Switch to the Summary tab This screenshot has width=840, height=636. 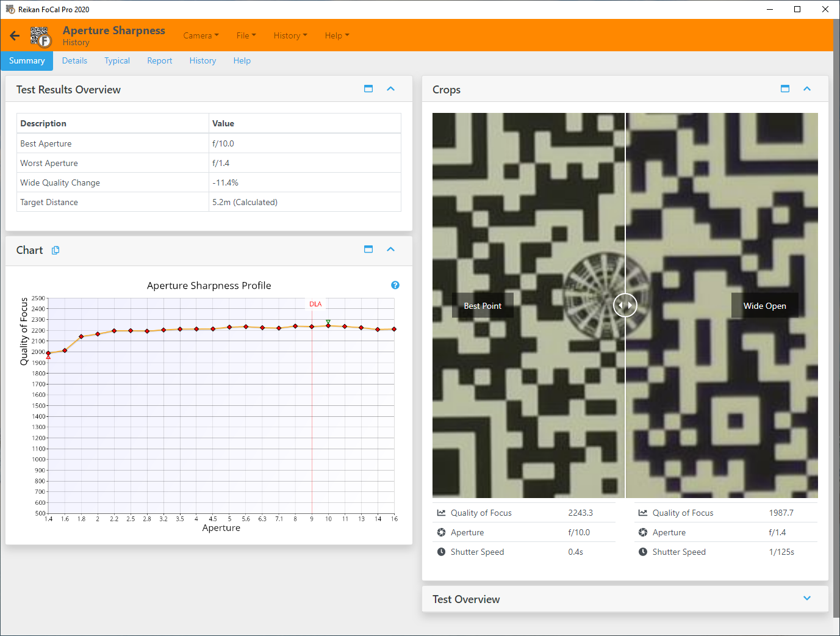27,60
